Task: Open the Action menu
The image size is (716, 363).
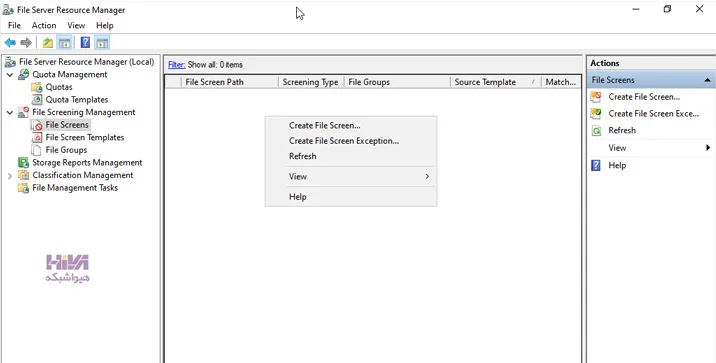Action: 44,26
